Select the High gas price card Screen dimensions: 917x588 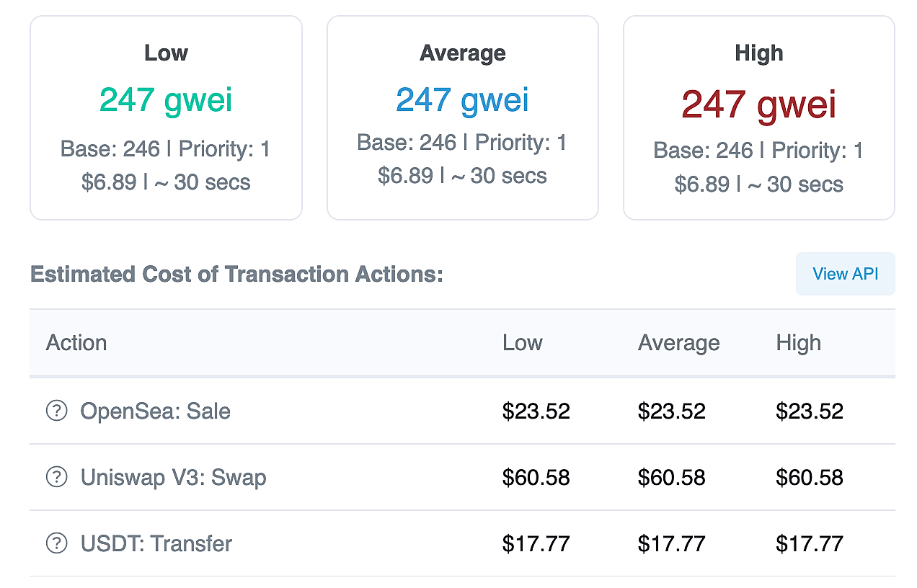759,117
